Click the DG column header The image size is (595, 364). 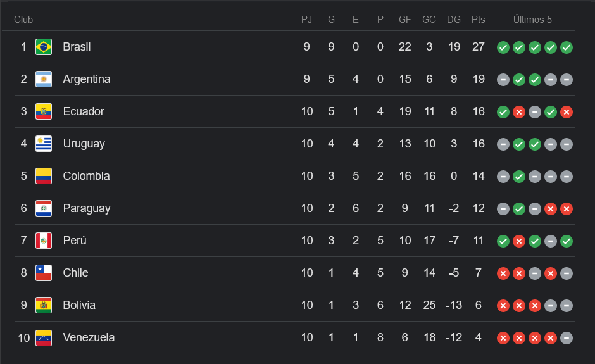(454, 20)
